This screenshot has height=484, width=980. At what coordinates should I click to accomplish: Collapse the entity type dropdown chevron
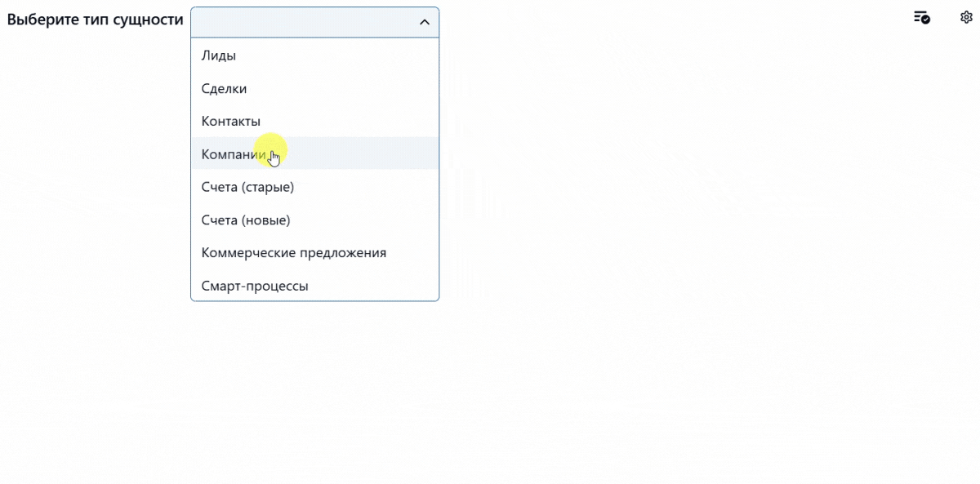point(424,22)
